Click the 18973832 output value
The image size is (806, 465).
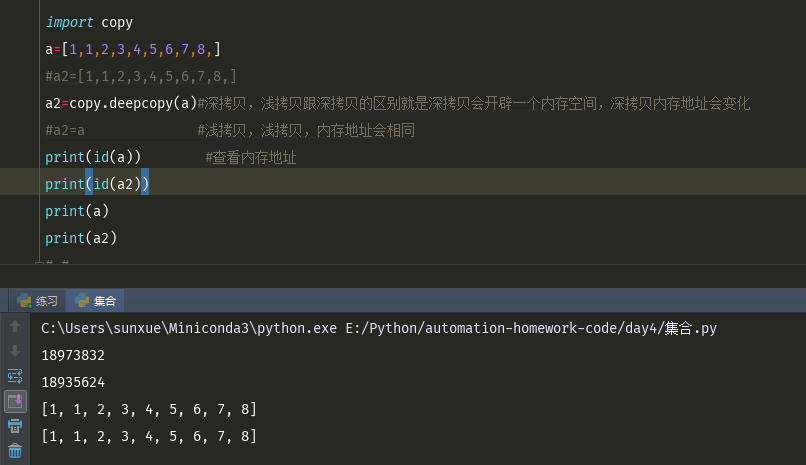73,355
